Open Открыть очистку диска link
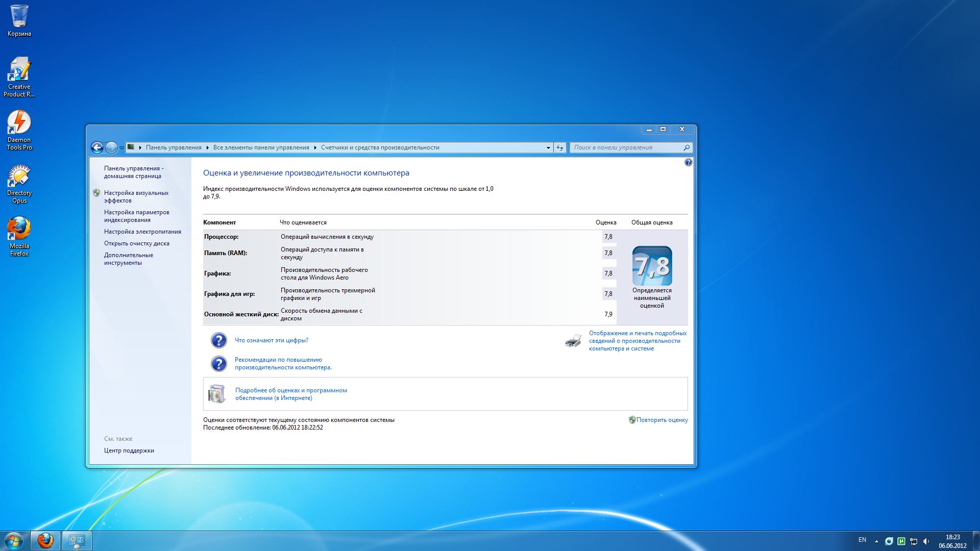The width and height of the screenshot is (980, 551). coord(137,243)
